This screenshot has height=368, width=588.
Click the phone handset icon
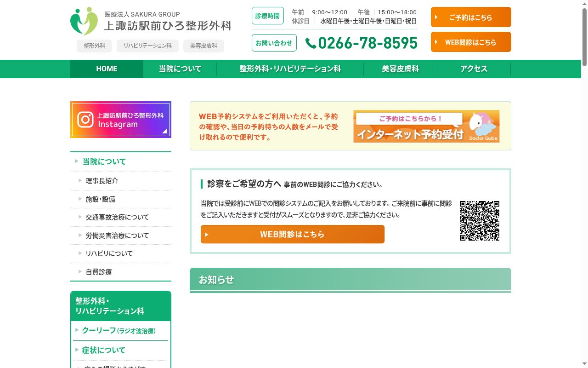pos(311,43)
